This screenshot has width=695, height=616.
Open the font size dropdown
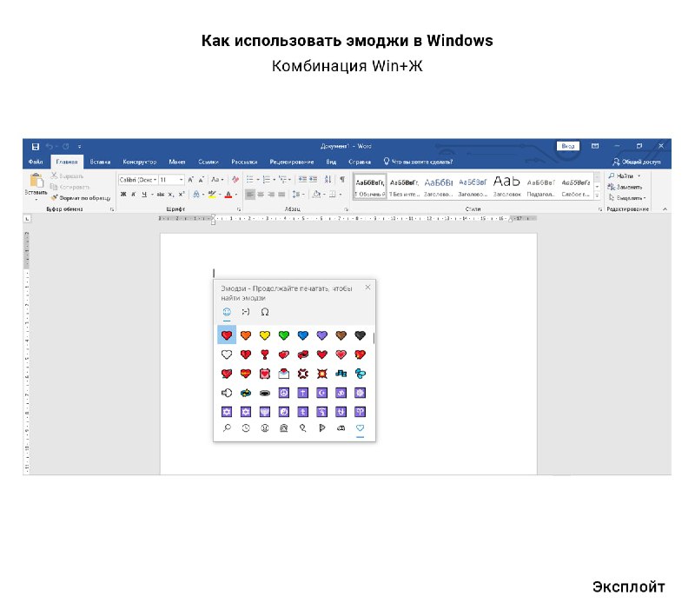[181, 180]
